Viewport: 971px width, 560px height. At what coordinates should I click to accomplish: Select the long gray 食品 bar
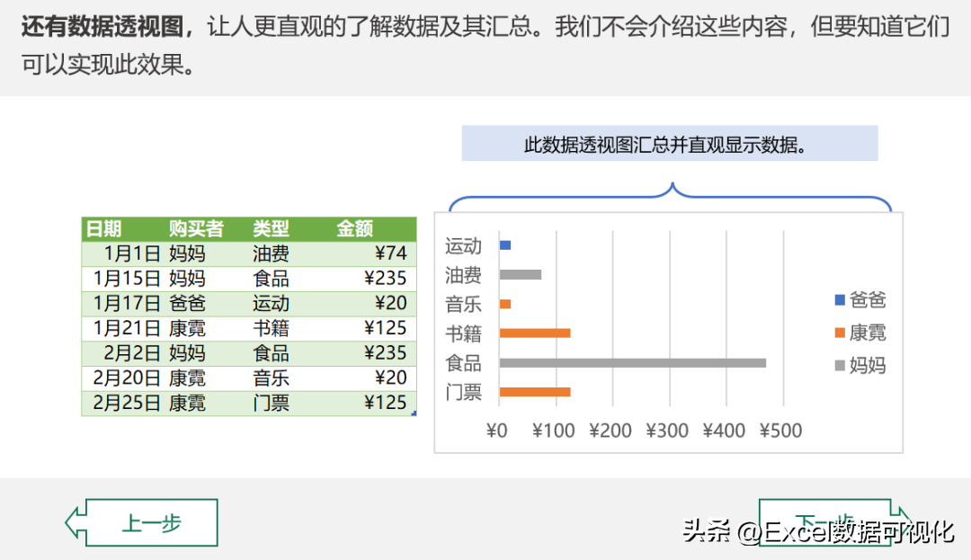pyautogui.click(x=633, y=363)
